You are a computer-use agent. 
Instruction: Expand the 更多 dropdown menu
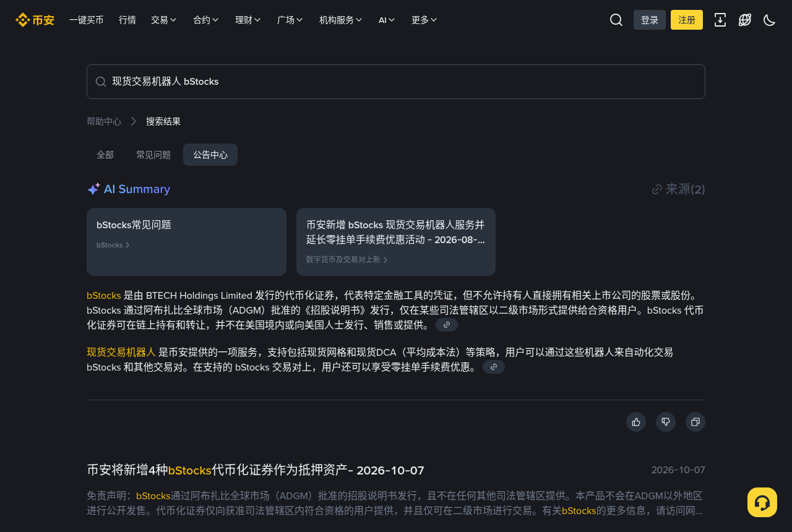point(424,20)
